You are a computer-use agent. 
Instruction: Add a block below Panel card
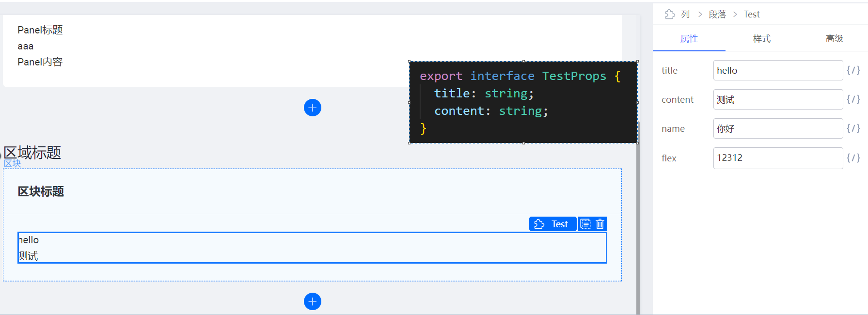pos(313,108)
